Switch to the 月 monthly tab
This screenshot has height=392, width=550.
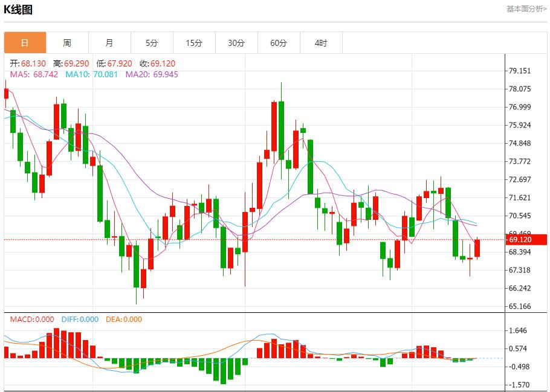[109, 43]
